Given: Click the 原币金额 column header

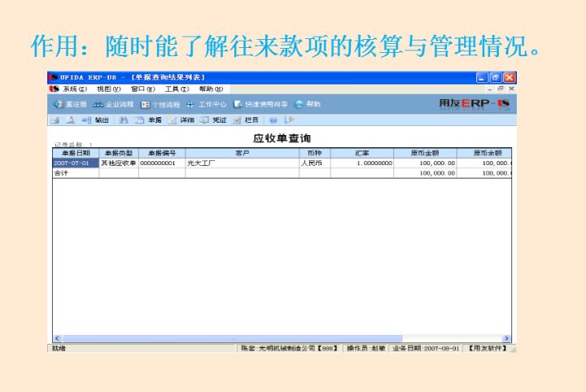Looking at the screenshot, I should pos(425,153).
